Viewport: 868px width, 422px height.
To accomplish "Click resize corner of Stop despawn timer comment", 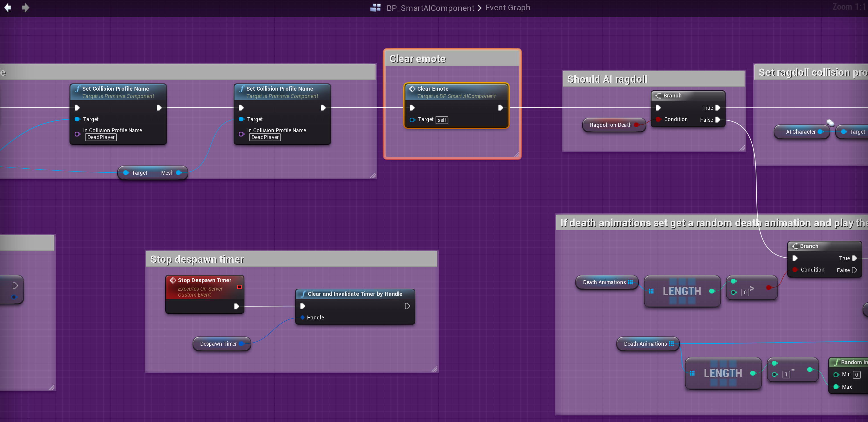I will click(x=434, y=369).
